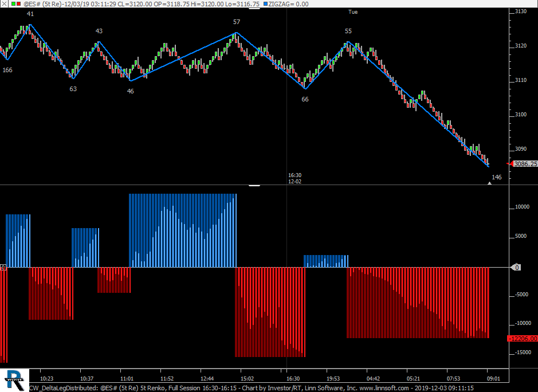This screenshot has width=538, height=392.
Task: Click delta scale label -15000
Action: 523,352
